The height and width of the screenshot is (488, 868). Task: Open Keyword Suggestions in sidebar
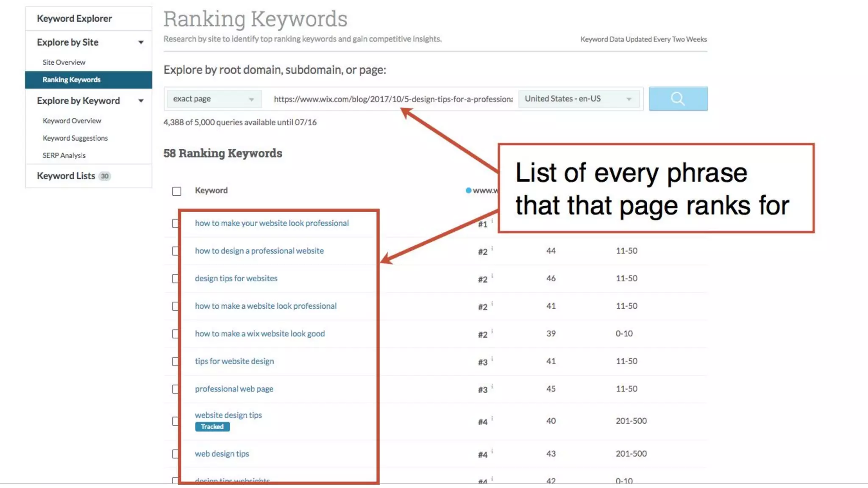(75, 138)
